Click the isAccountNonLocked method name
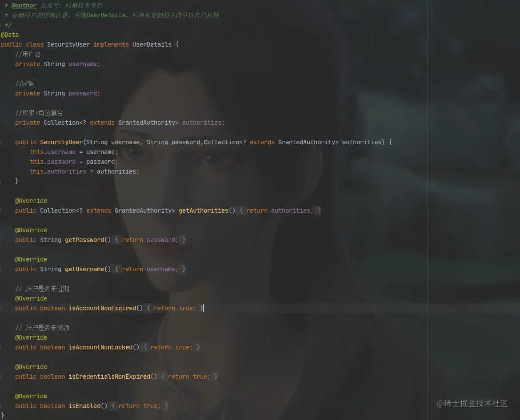Viewport: 520px width, 420px height. pyautogui.click(x=100, y=348)
